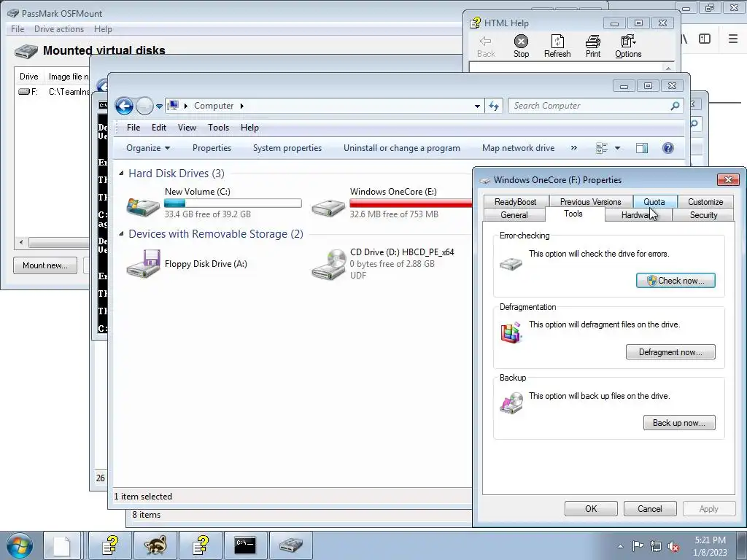This screenshot has width=747, height=560.
Task: Click the Defragment now button
Action: 670,352
